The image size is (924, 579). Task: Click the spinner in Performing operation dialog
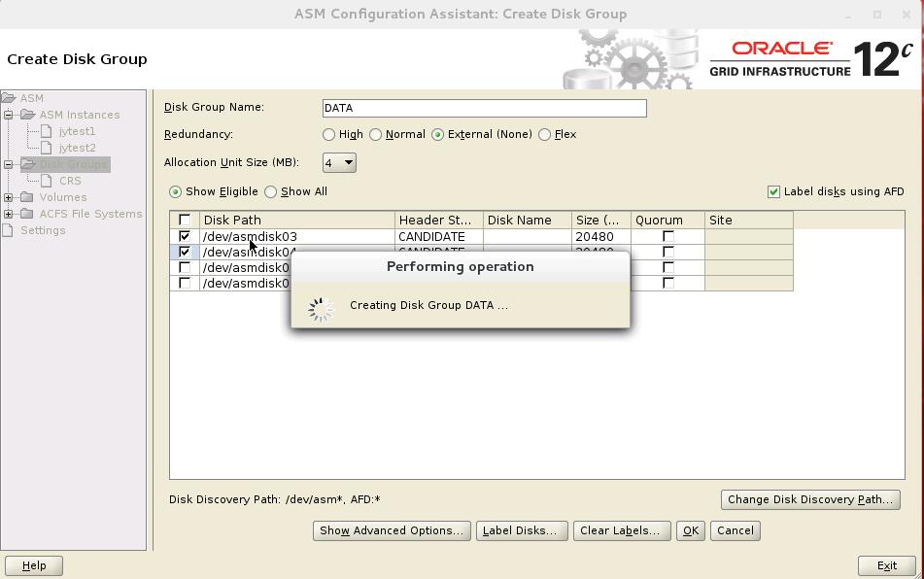321,309
